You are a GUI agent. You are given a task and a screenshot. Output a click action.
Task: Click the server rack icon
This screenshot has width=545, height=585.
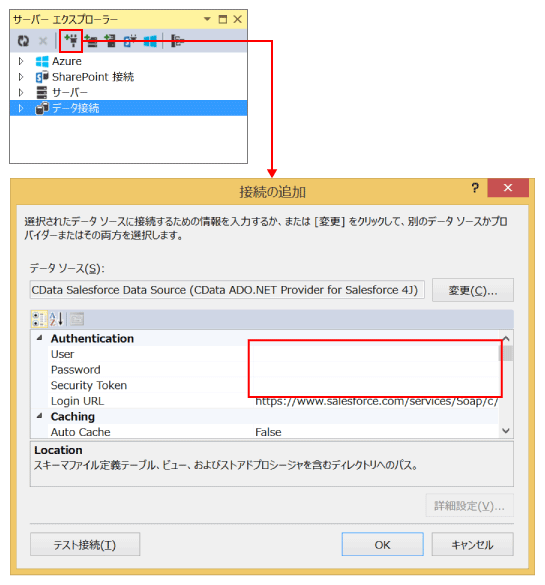coord(42,92)
